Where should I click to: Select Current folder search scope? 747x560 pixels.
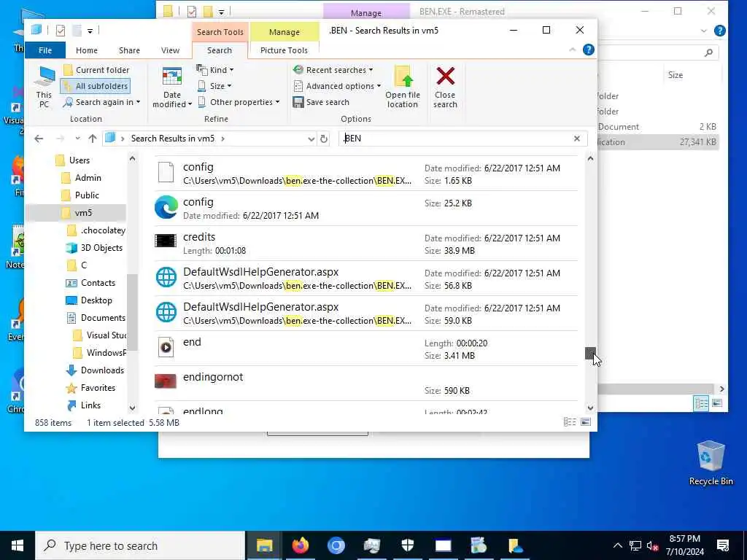pos(96,70)
